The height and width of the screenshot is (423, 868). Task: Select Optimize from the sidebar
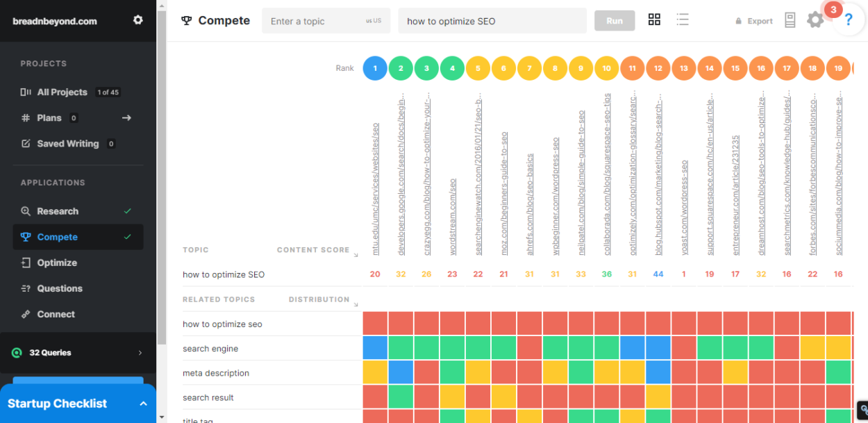pyautogui.click(x=57, y=263)
